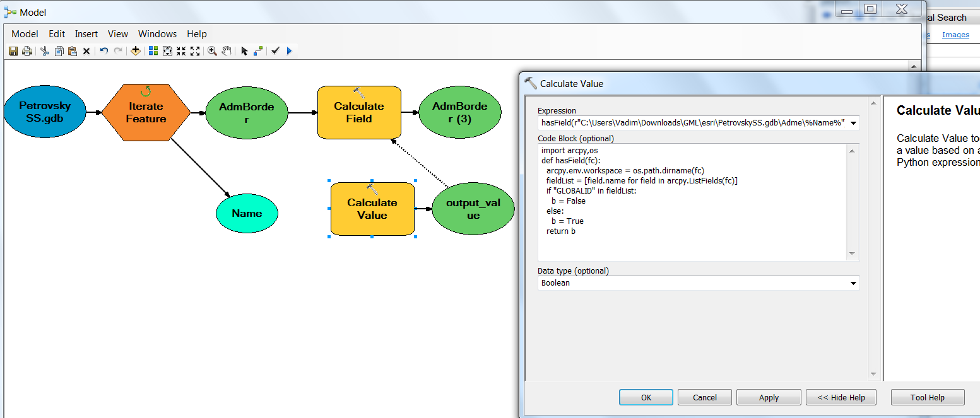Expand the Expression dropdown arrow
The height and width of the screenshot is (418, 980).
[x=854, y=123]
